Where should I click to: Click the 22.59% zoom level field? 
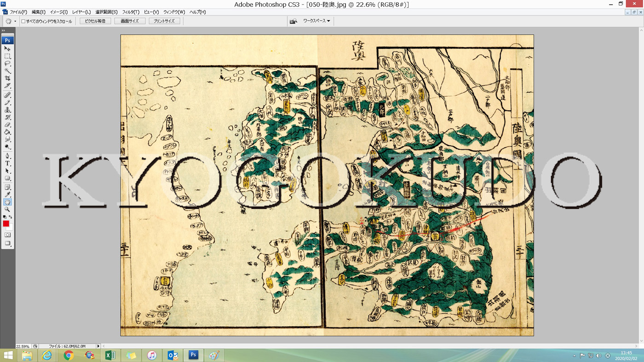23,346
